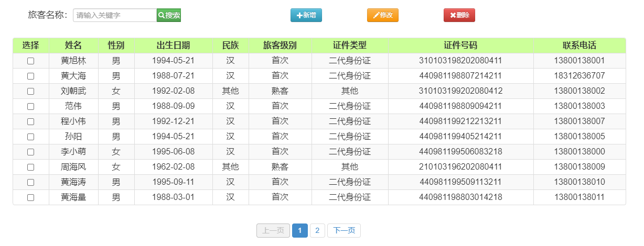Click the name 周海风

tap(73, 167)
